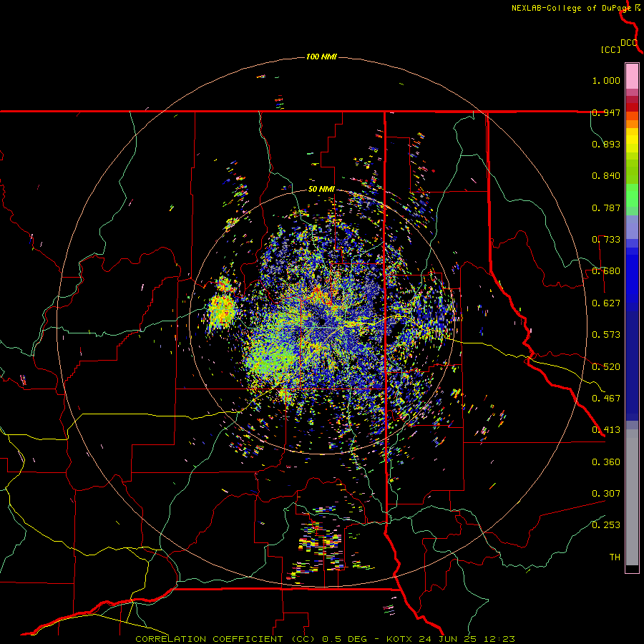
Task: Click the 0.467 scale value
Action: 606,398
